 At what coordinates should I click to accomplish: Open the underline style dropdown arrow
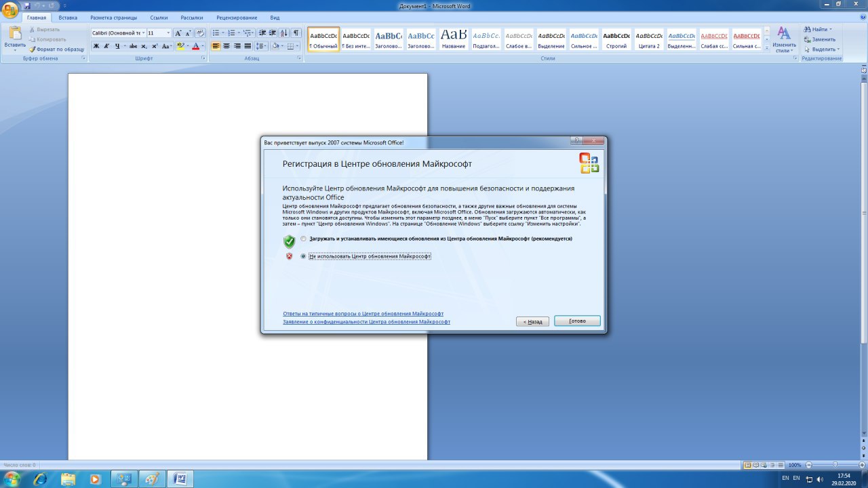pos(124,46)
